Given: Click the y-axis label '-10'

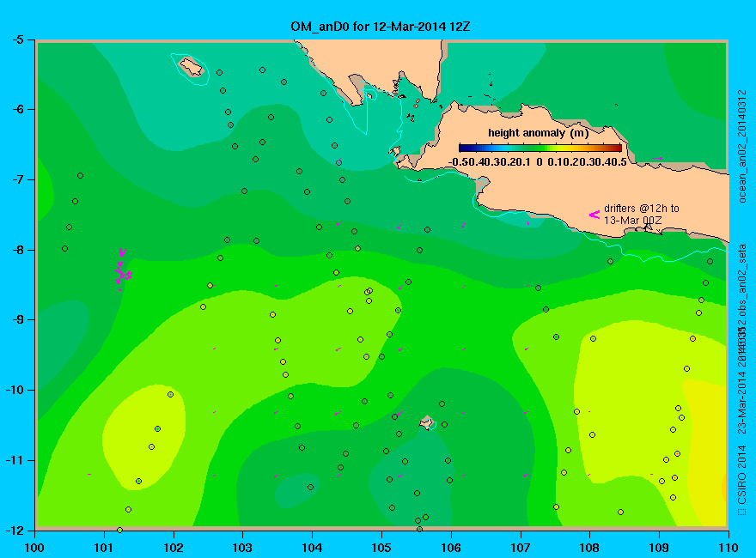Looking at the screenshot, I should coord(14,390).
